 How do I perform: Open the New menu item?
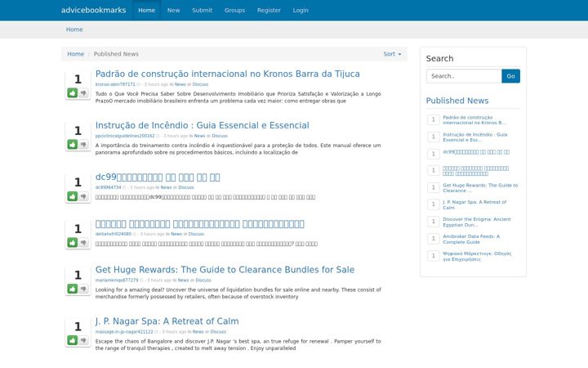[x=173, y=10]
